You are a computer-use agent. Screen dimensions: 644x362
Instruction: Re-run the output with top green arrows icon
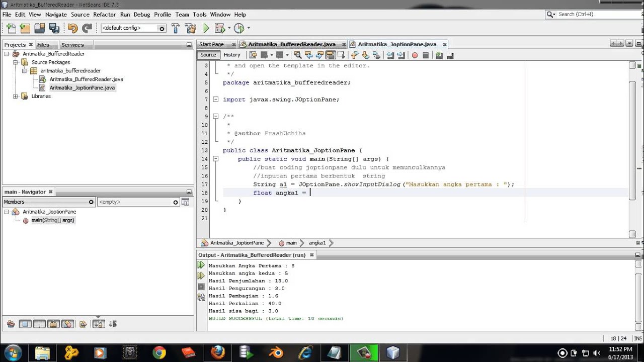click(201, 265)
